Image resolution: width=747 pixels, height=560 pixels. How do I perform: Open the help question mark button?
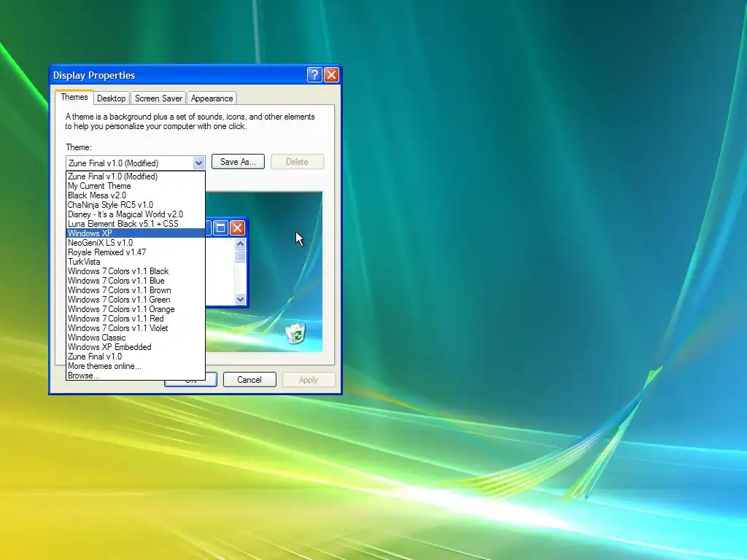[x=314, y=75]
